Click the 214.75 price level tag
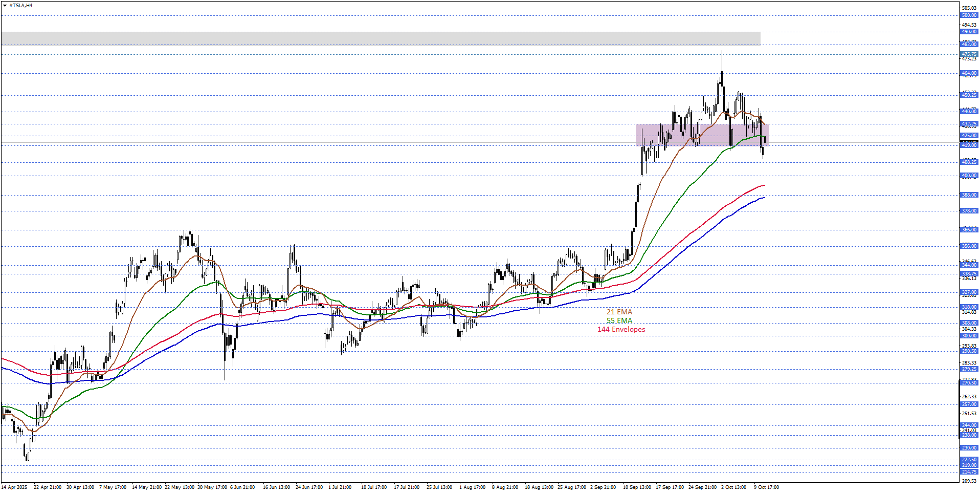 969,472
